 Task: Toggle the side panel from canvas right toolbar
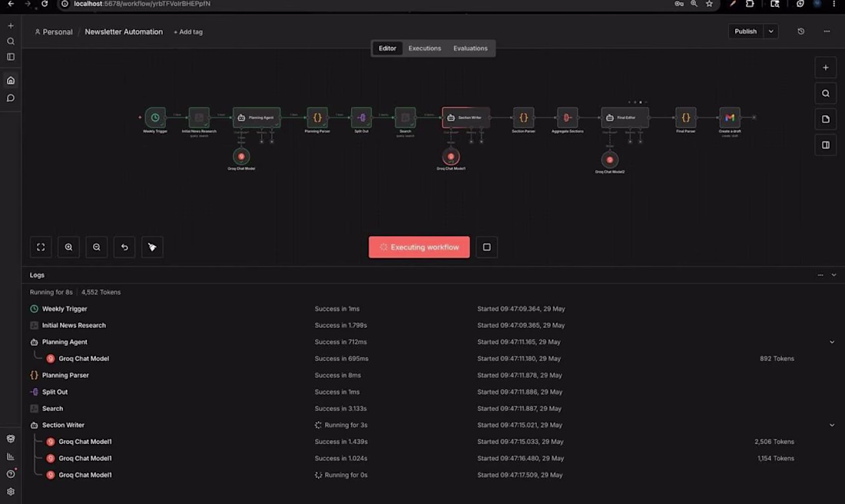point(826,145)
